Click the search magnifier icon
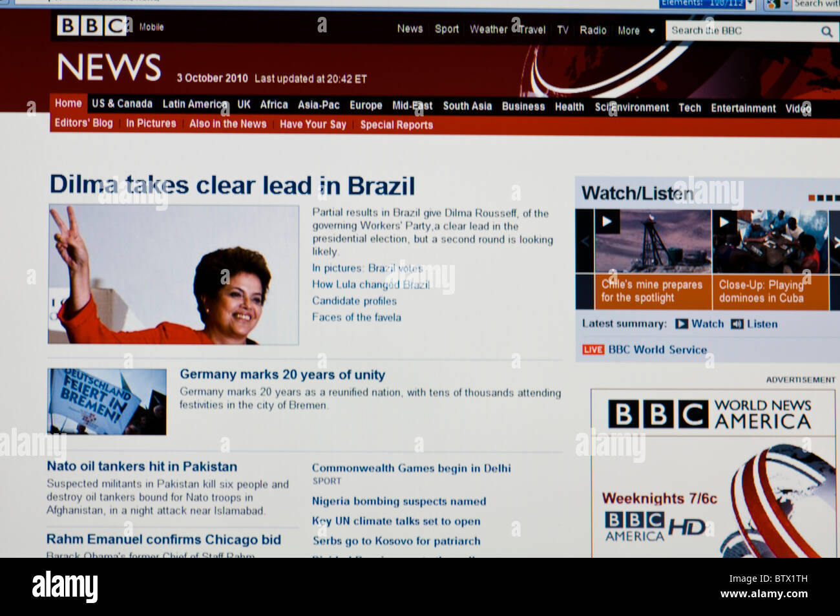Image resolution: width=840 pixels, height=616 pixels. pos(826,31)
